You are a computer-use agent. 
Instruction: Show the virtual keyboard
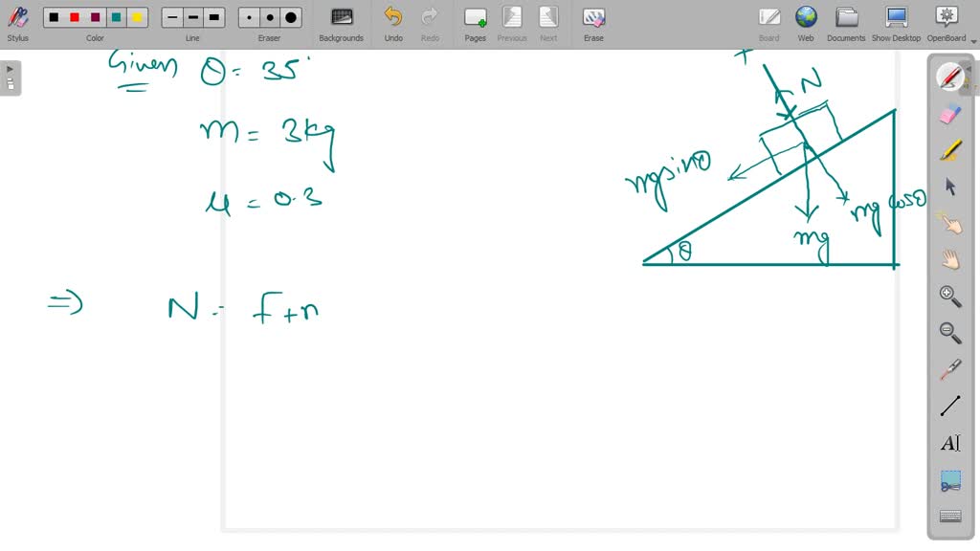tap(950, 516)
